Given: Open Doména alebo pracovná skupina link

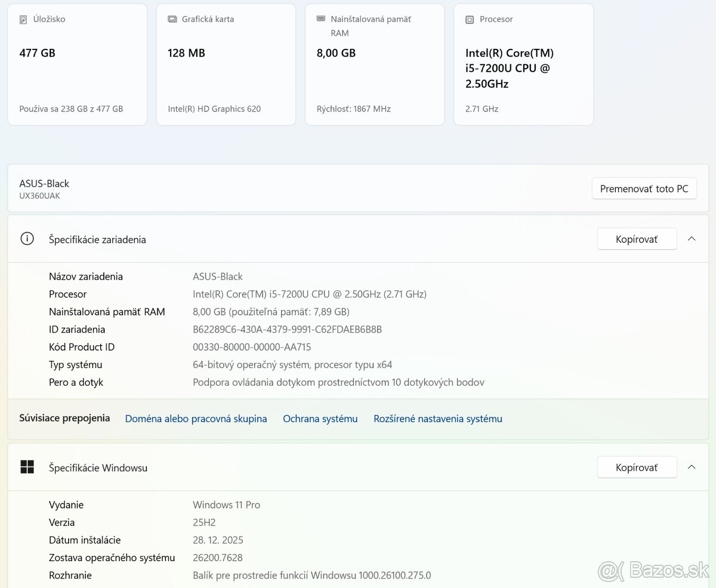Looking at the screenshot, I should tap(196, 419).
